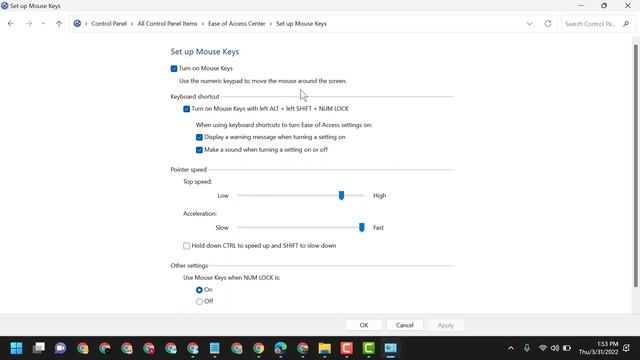
Task: Open the clock showing 1:53 PM
Action: coord(598,348)
